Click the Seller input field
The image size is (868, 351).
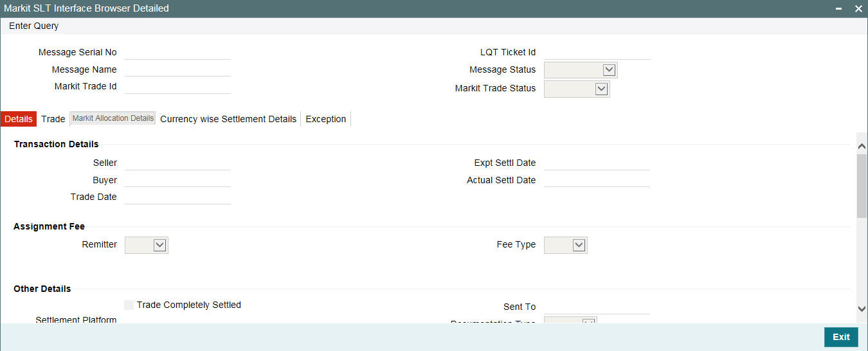coord(177,163)
